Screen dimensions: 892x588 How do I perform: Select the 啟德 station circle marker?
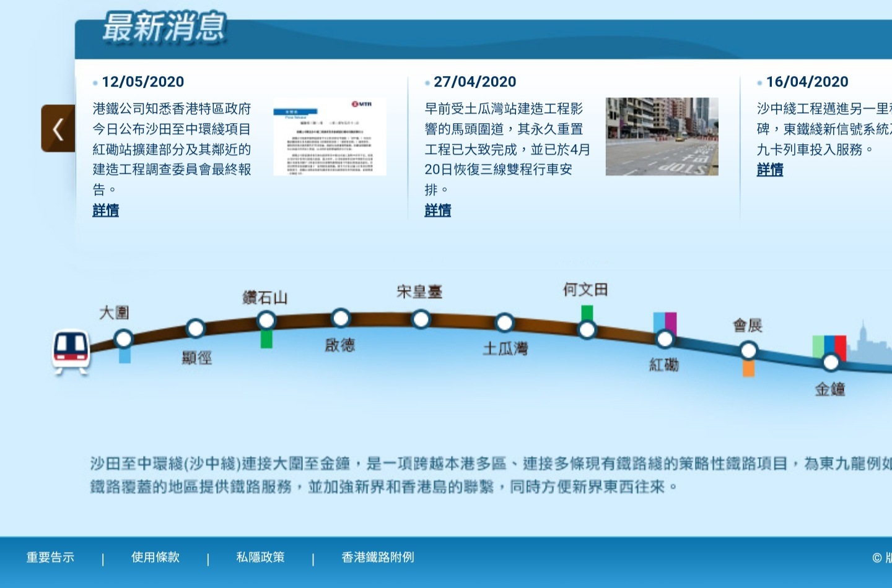pos(341,318)
